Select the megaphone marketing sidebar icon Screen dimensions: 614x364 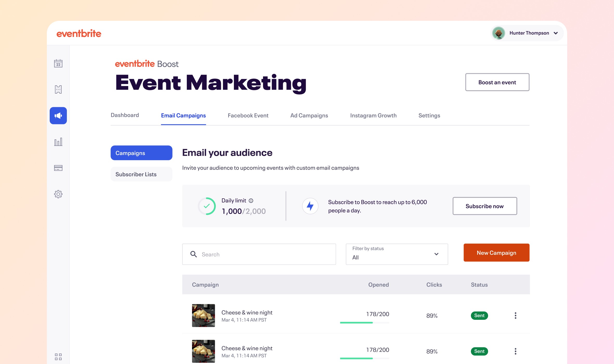(58, 116)
